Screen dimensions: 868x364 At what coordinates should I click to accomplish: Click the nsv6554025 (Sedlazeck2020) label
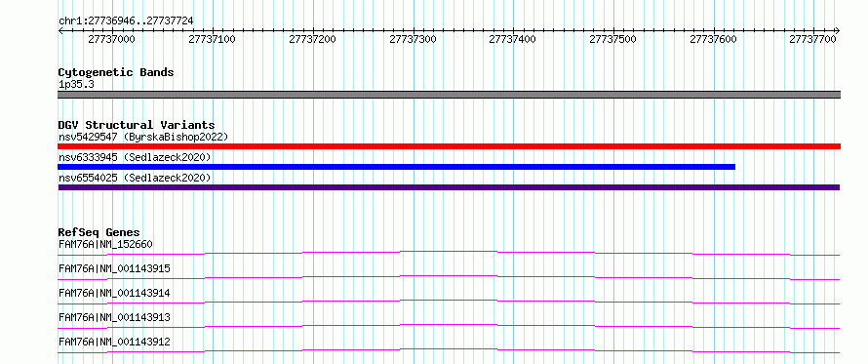point(135,178)
